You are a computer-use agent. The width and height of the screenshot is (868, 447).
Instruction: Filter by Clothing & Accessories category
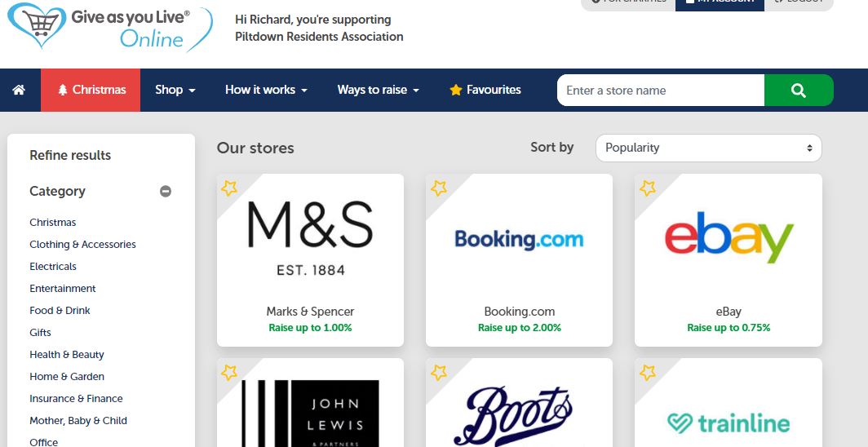[82, 244]
